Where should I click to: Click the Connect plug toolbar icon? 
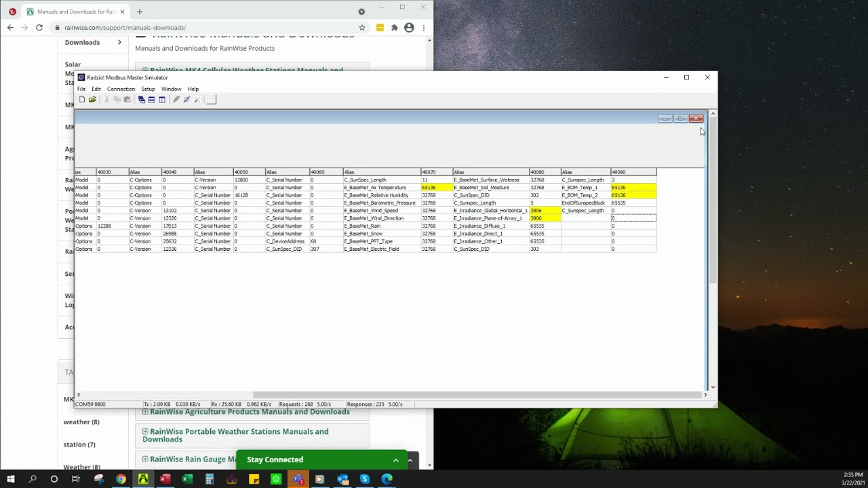tap(176, 100)
